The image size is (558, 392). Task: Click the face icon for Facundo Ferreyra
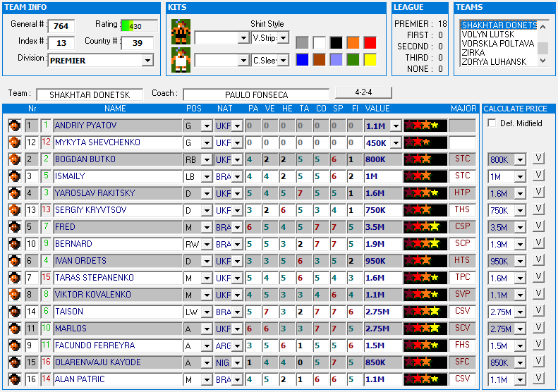[13, 345]
